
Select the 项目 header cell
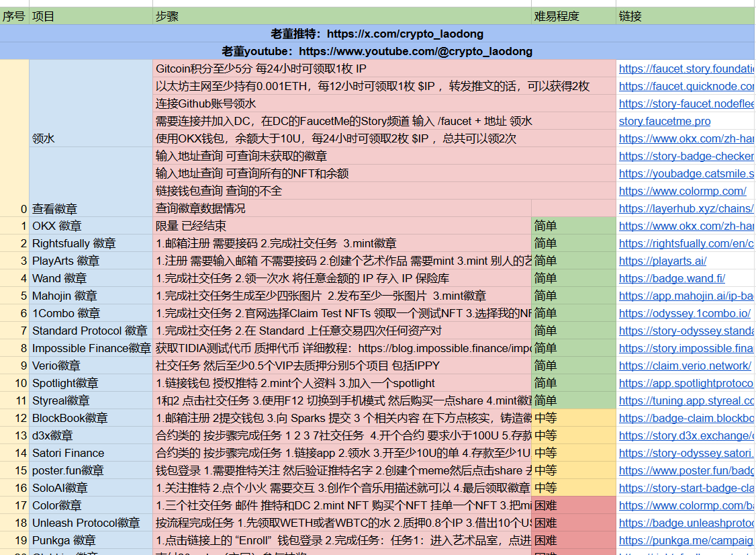tap(91, 16)
